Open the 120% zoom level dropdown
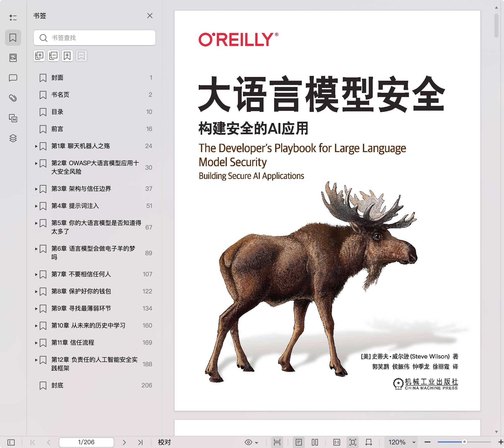 pos(414,442)
